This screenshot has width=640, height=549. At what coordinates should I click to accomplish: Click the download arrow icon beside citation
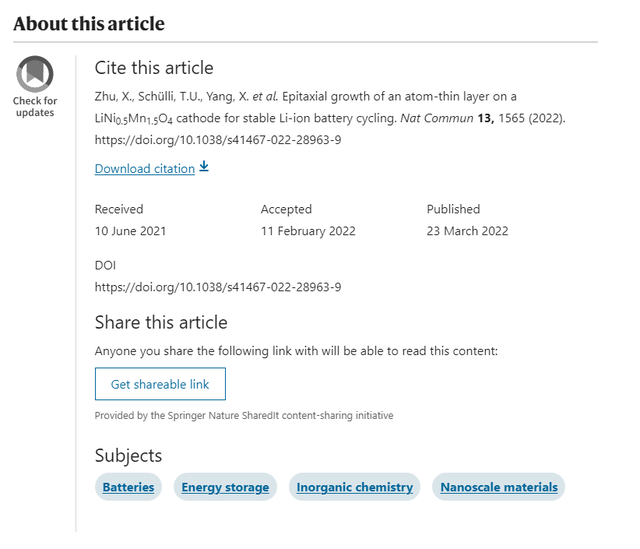pyautogui.click(x=204, y=167)
